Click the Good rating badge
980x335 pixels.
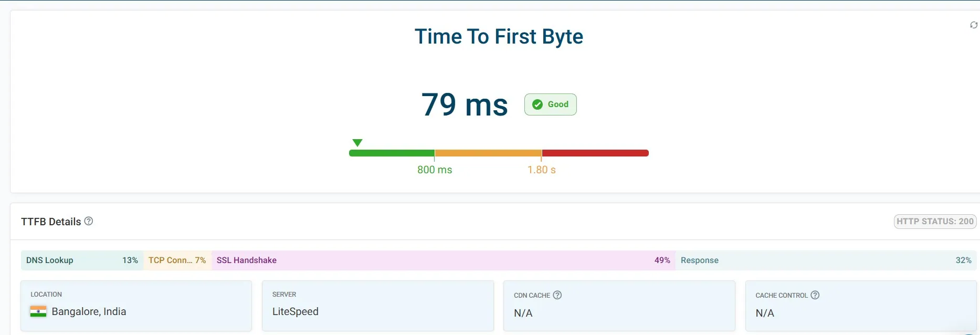tap(551, 104)
